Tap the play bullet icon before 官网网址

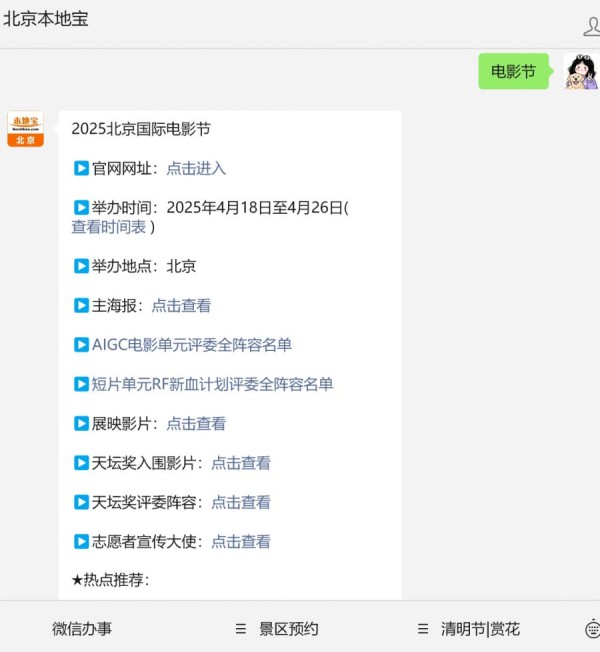(81, 168)
